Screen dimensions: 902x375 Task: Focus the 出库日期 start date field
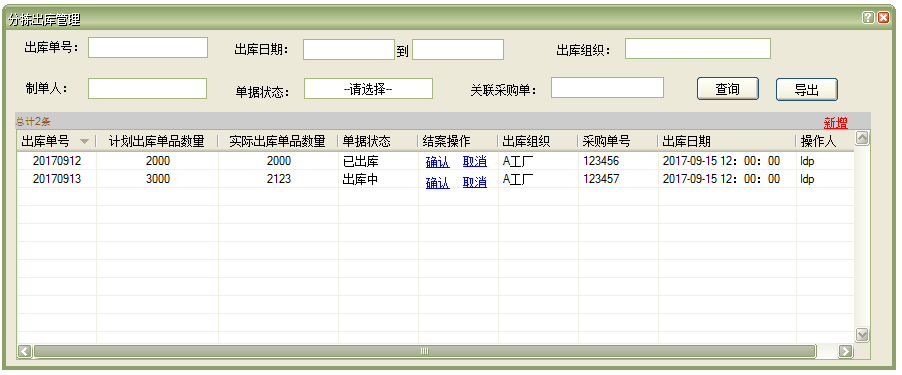(x=349, y=49)
